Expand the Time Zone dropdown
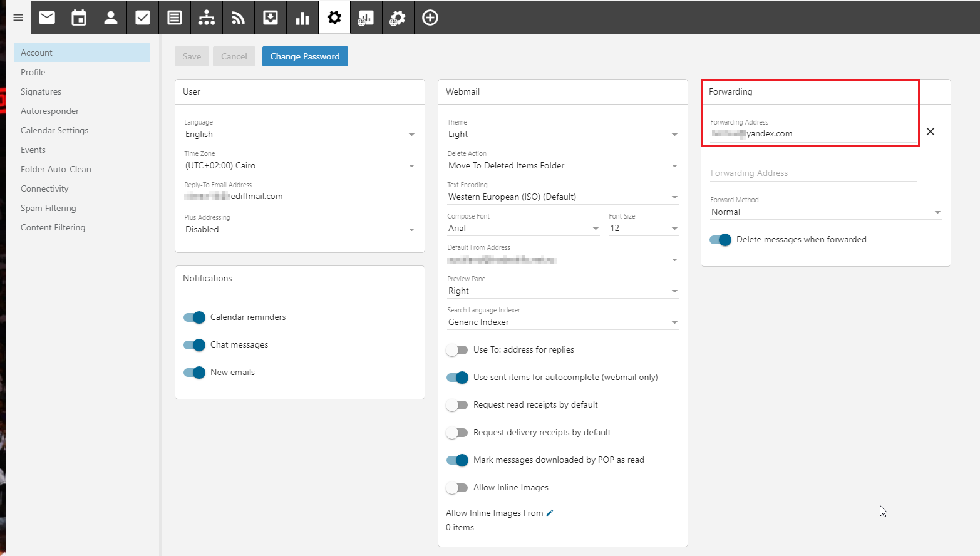Viewport: 980px width, 556px height. (x=299, y=166)
